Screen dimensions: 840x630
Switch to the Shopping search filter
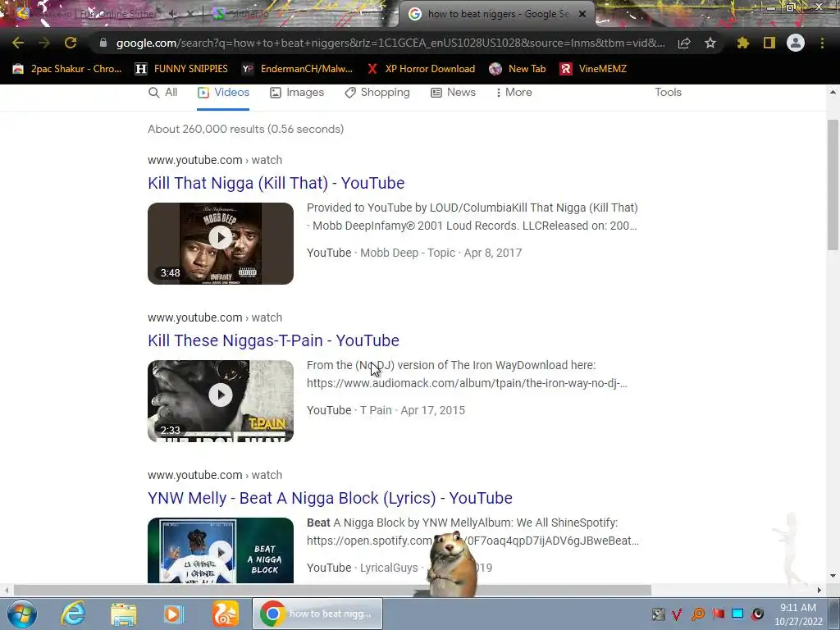pos(377,92)
